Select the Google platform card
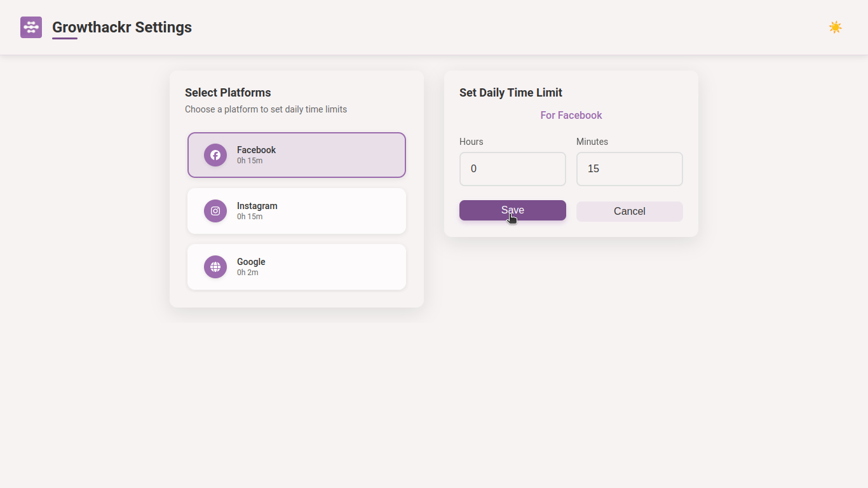Screen dimensions: 868x488 pyautogui.click(x=296, y=267)
